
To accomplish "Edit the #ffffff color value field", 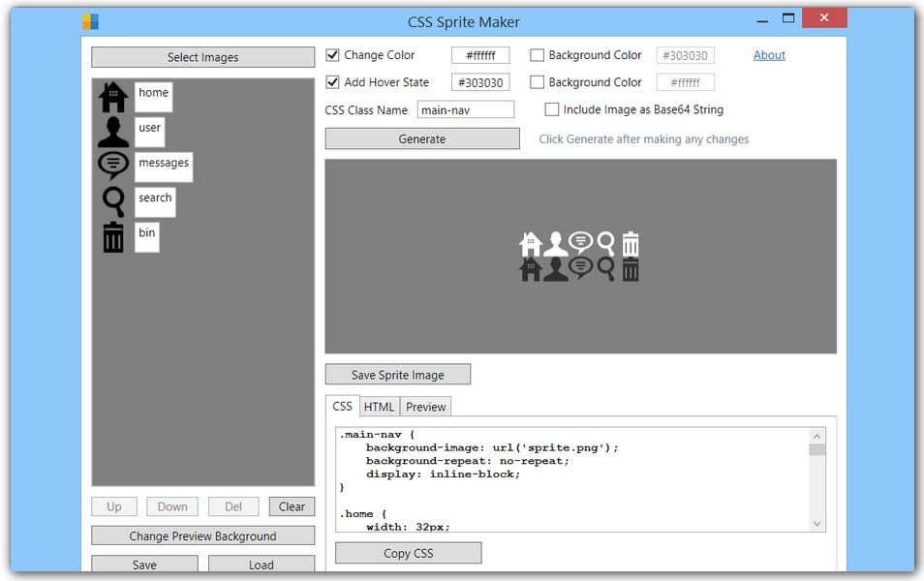I will click(x=480, y=54).
